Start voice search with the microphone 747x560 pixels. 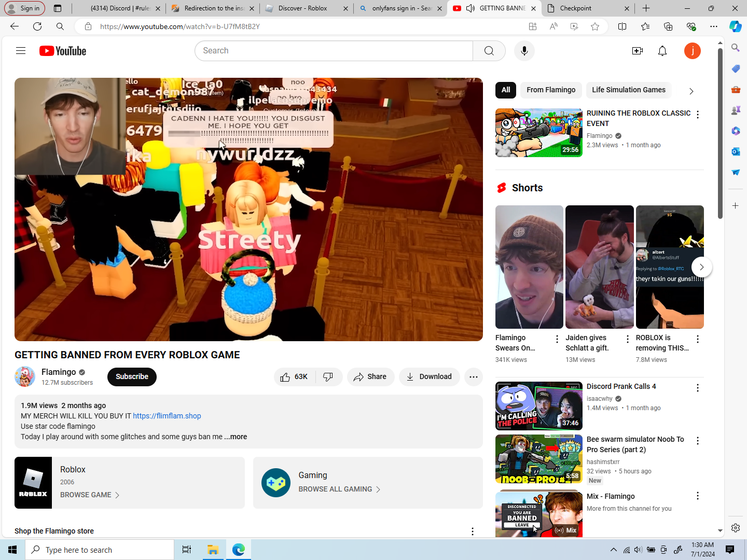click(x=524, y=51)
